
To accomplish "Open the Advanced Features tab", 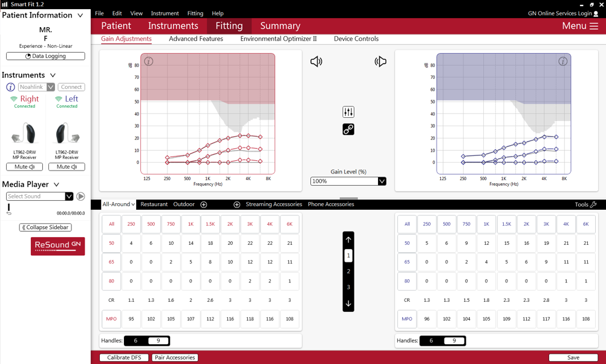I will [196, 39].
